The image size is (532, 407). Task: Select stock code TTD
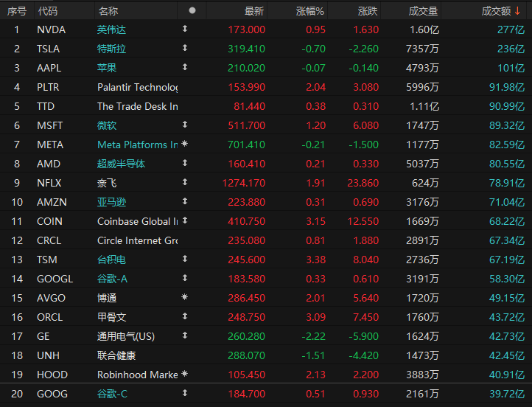coord(46,106)
